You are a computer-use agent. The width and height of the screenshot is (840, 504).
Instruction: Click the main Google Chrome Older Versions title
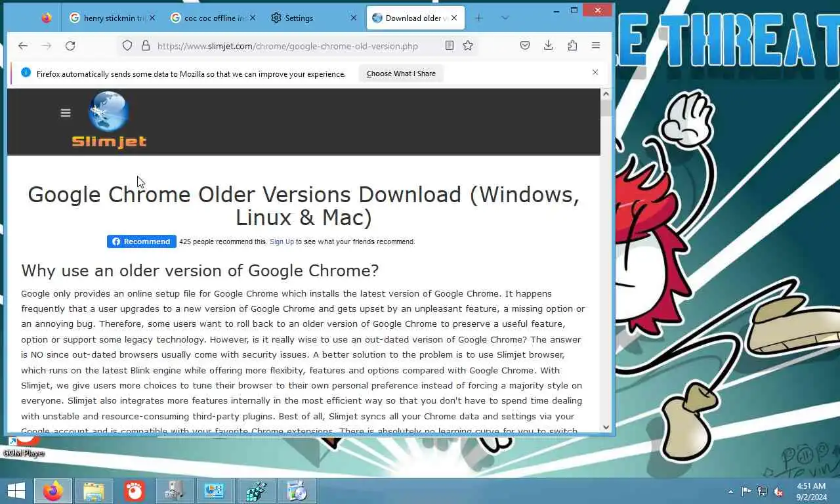coord(304,205)
